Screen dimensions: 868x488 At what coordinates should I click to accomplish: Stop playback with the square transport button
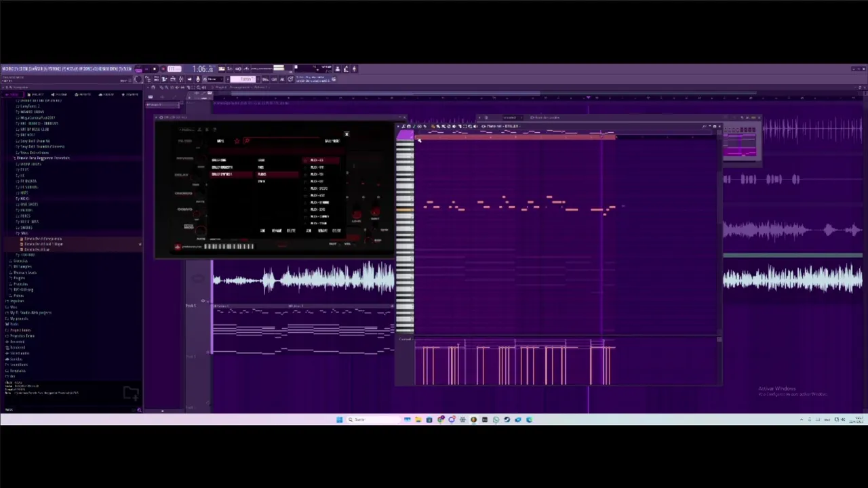(155, 68)
